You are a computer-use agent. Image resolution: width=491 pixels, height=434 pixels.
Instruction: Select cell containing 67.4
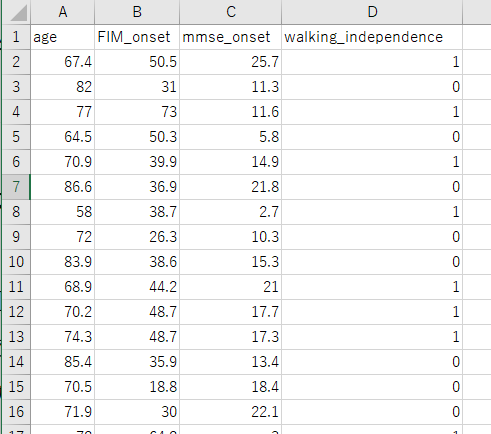click(x=63, y=62)
